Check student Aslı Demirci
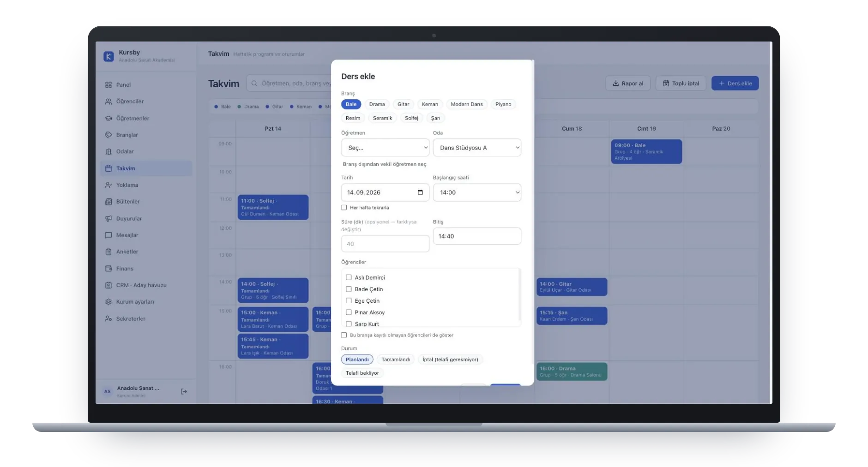 pyautogui.click(x=349, y=277)
